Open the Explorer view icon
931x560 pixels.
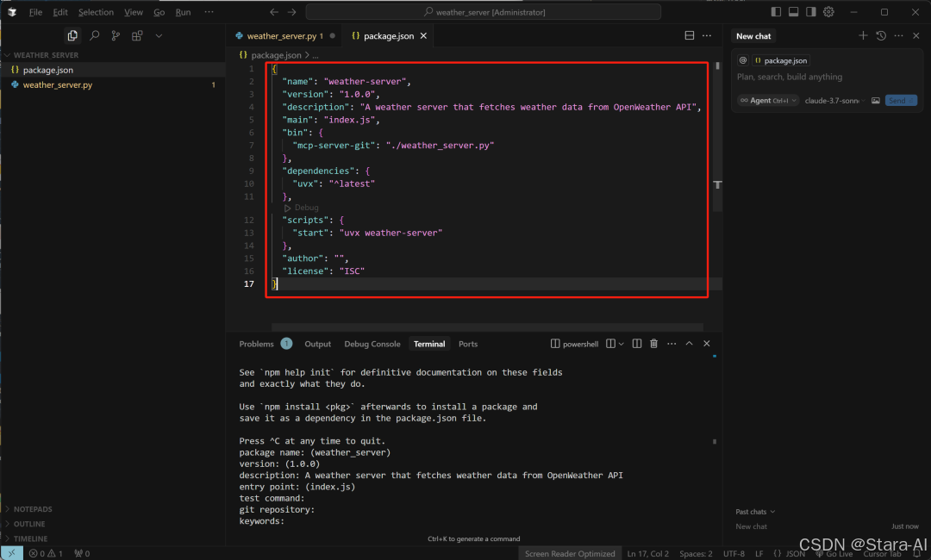point(72,35)
